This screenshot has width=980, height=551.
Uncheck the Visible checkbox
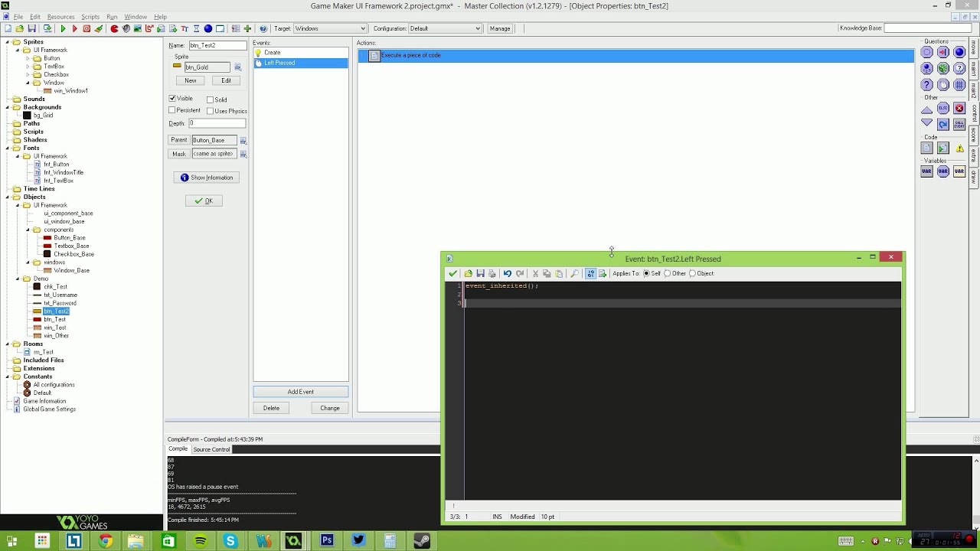(172, 99)
